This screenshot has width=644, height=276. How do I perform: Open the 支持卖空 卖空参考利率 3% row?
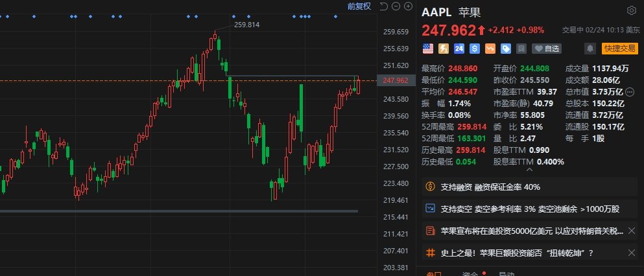click(x=530, y=209)
